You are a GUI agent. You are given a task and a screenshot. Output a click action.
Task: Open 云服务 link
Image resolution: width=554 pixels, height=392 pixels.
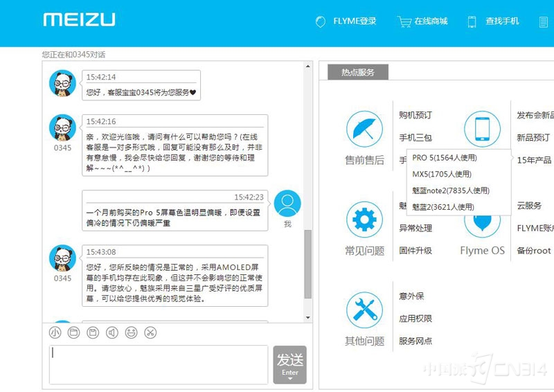(529, 206)
